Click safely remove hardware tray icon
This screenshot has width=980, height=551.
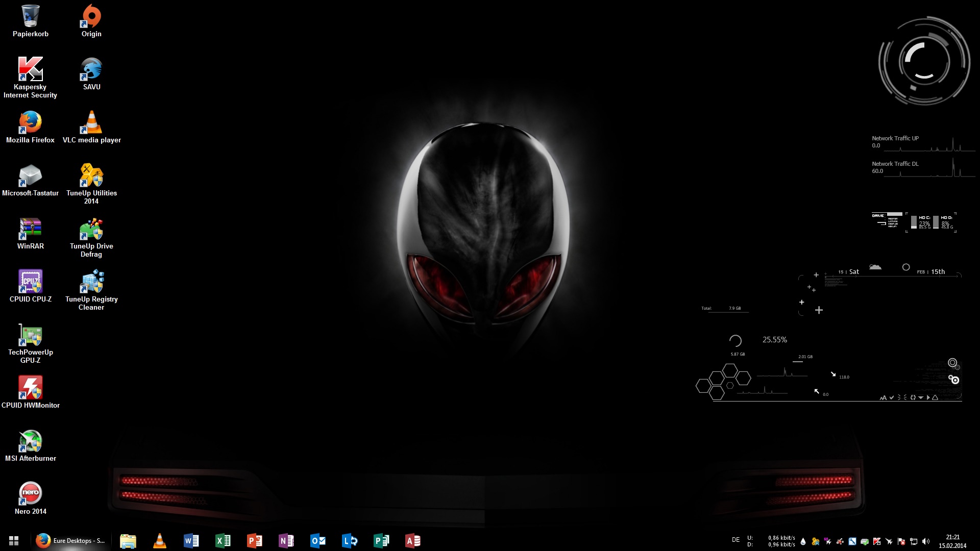point(865,541)
